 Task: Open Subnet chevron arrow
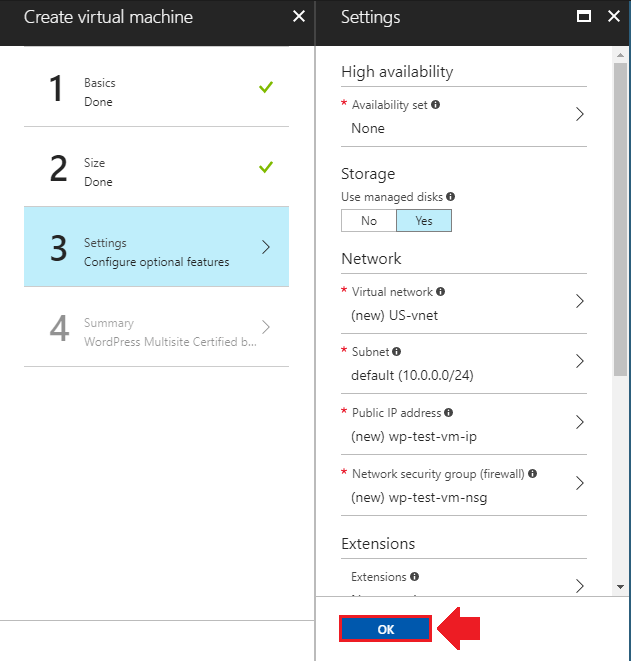[x=580, y=361]
